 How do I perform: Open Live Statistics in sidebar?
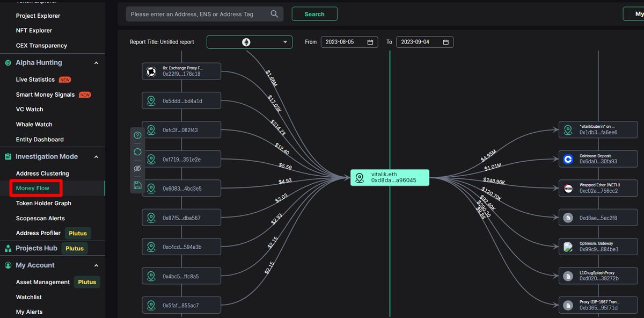[35, 79]
